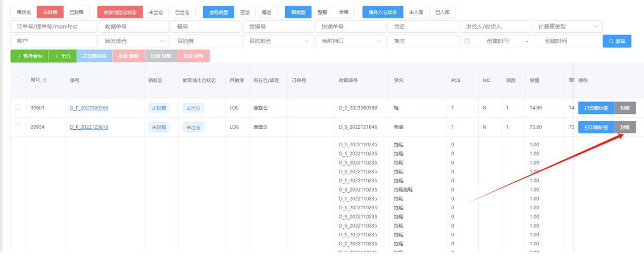This screenshot has height=265, width=644.
Task: Click the 箱状态 filter label
Action: pyautogui.click(x=23, y=12)
